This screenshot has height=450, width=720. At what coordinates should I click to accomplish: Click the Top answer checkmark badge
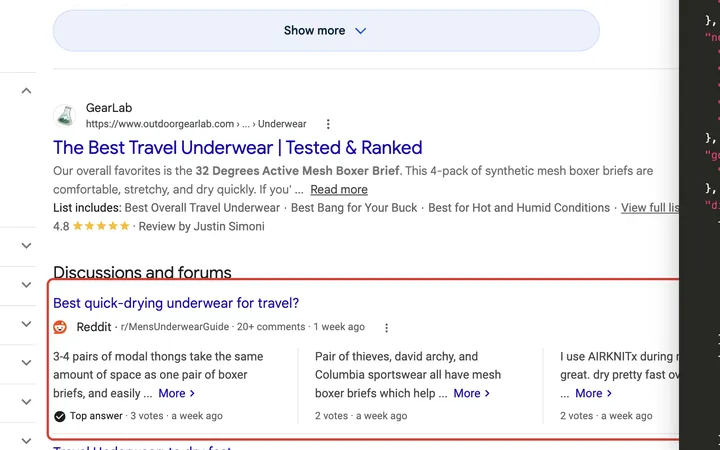tap(60, 416)
